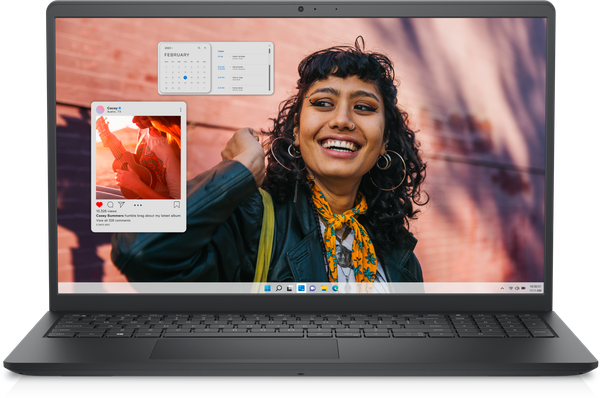Launch Microsoft Edge from taskbar
Screen dimensions: 600x398
click(x=335, y=288)
